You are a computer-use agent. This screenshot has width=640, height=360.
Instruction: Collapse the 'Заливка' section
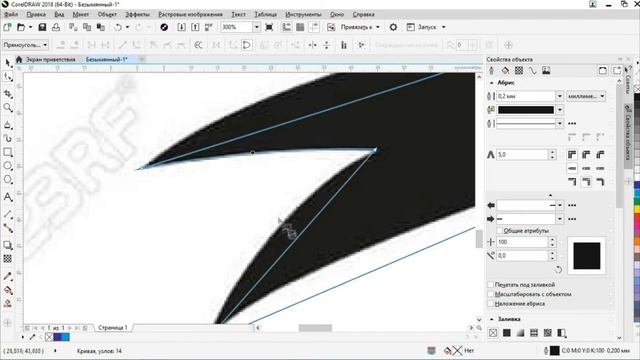[x=491, y=319]
